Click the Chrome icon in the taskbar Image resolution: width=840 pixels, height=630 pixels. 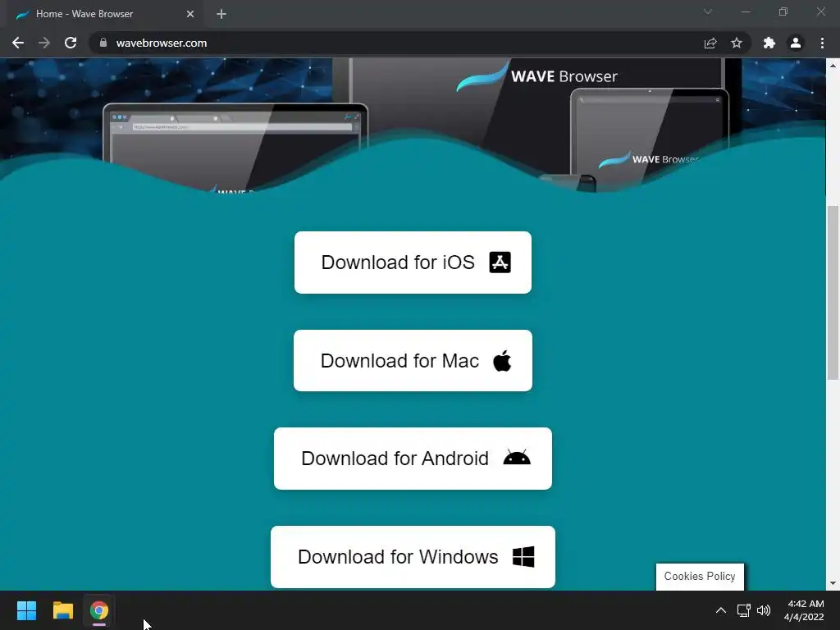pyautogui.click(x=99, y=610)
